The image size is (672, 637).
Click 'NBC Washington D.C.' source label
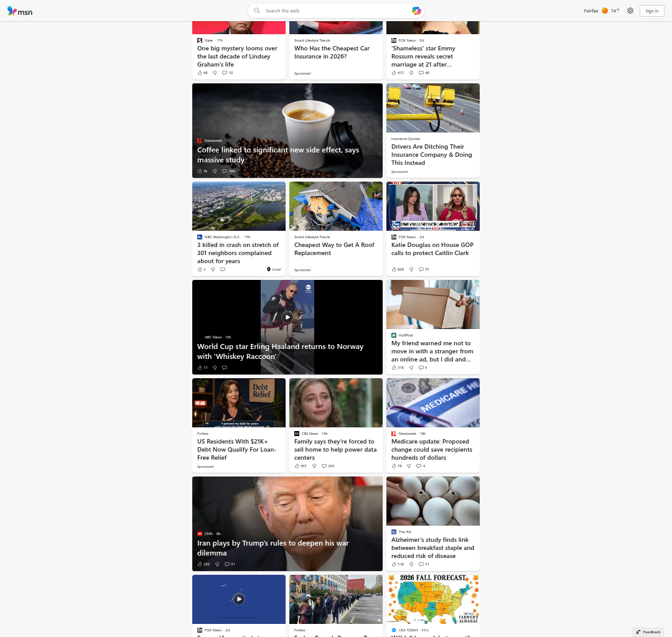click(x=222, y=237)
